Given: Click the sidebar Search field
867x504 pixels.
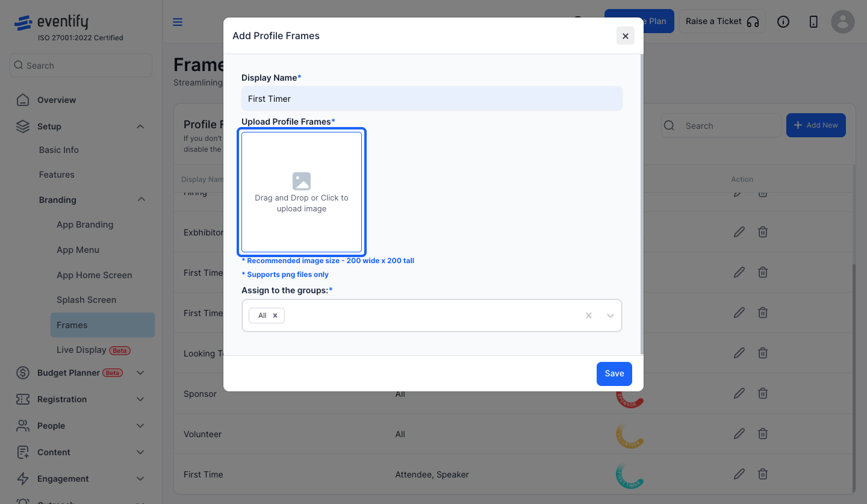Looking at the screenshot, I should tap(81, 65).
